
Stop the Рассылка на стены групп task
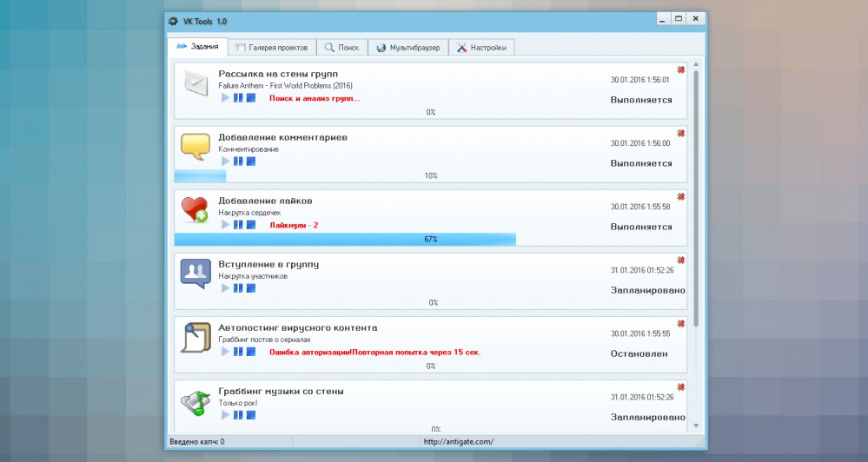point(251,98)
